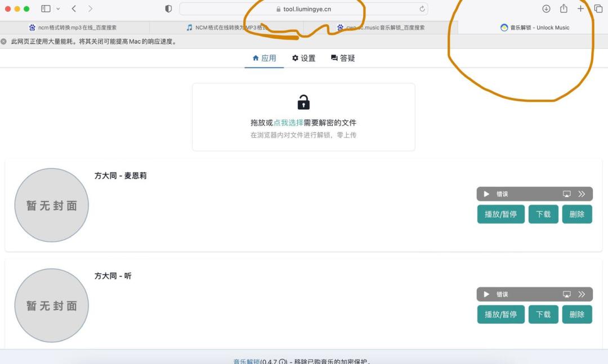Click the Safari sidebar toggle icon
This screenshot has width=608, height=364.
[x=46, y=8]
